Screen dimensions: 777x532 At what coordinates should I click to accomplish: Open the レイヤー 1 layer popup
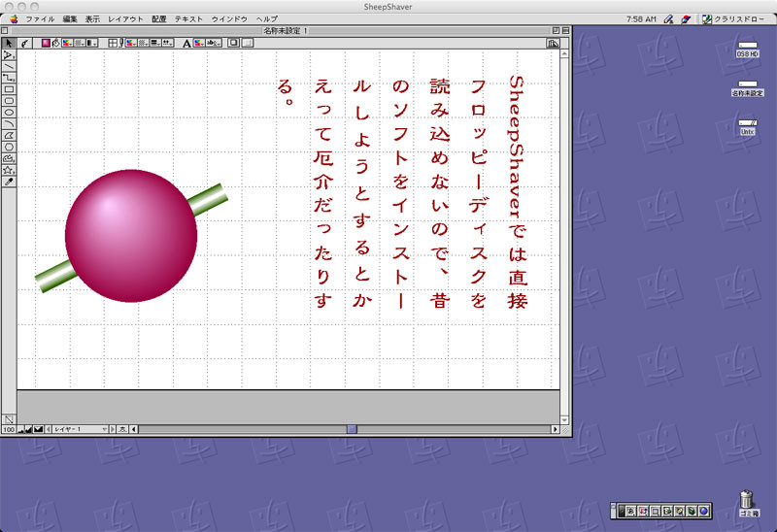click(81, 429)
